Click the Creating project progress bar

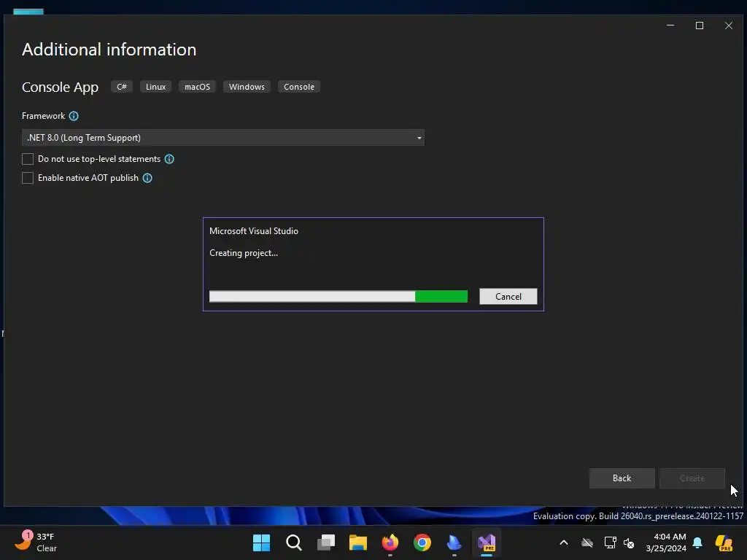338,296
